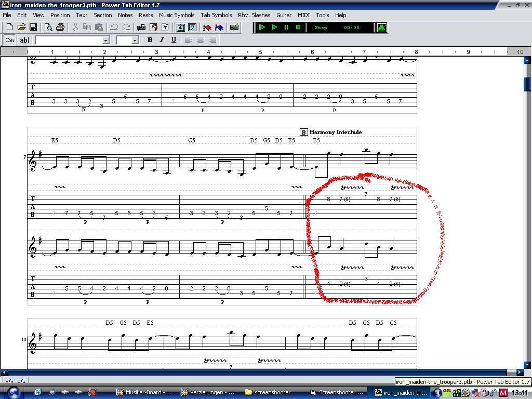Stop MIDI playback with the square button
Viewport: 532px width, 399px height.
click(298, 28)
